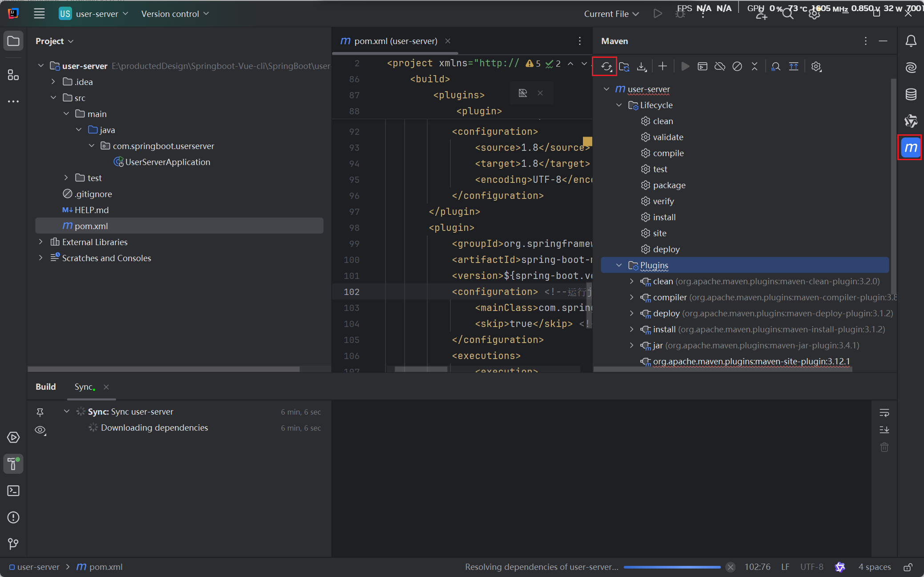Open the Maven settings wrench icon
This screenshot has width=924, height=577.
(816, 67)
